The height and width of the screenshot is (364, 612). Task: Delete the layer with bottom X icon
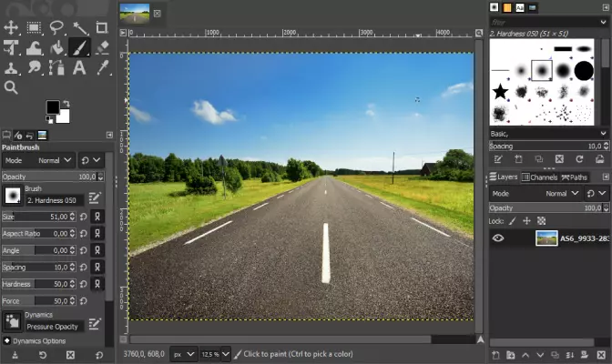(601, 355)
